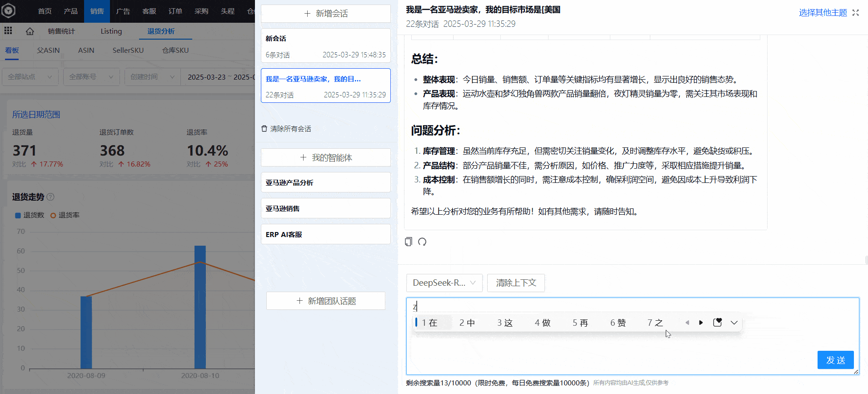
Task: Switch to the Listing tab
Action: pyautogui.click(x=111, y=31)
